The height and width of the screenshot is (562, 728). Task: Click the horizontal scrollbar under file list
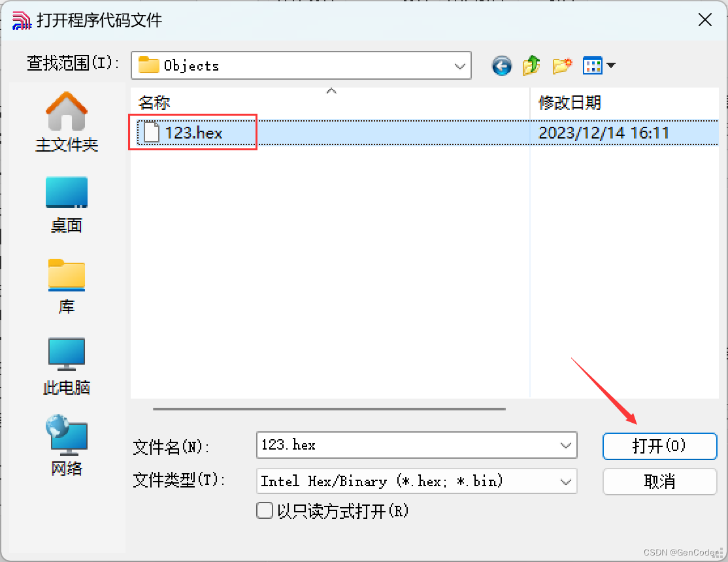(x=329, y=408)
